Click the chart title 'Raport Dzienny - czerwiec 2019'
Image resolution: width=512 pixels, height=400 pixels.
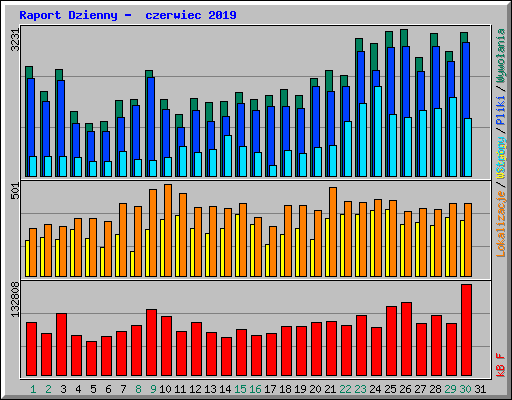pyautogui.click(x=128, y=15)
